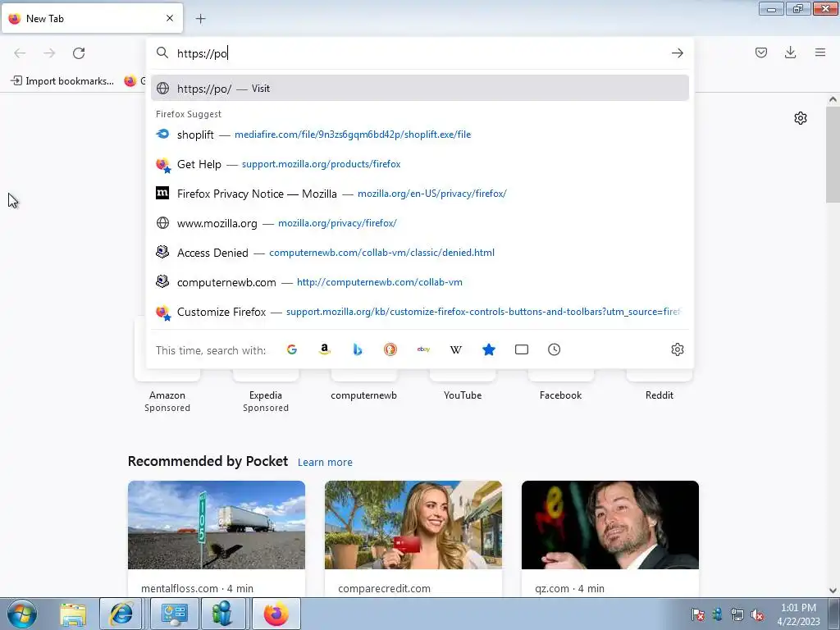Go forward with the forward arrow

point(49,53)
